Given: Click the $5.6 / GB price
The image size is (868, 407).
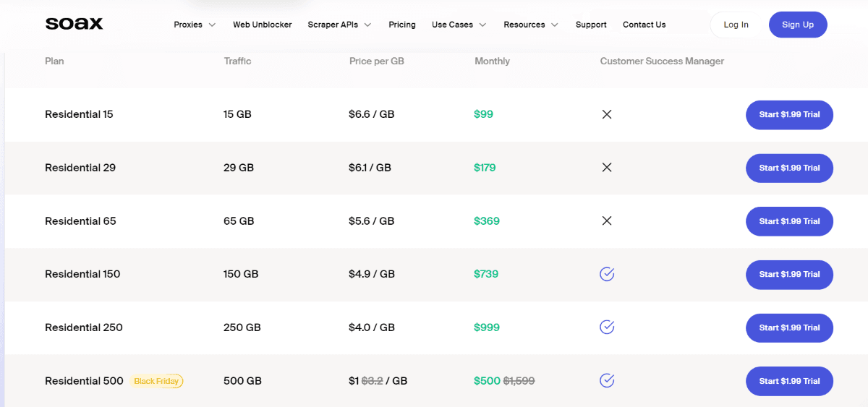Looking at the screenshot, I should point(372,221).
